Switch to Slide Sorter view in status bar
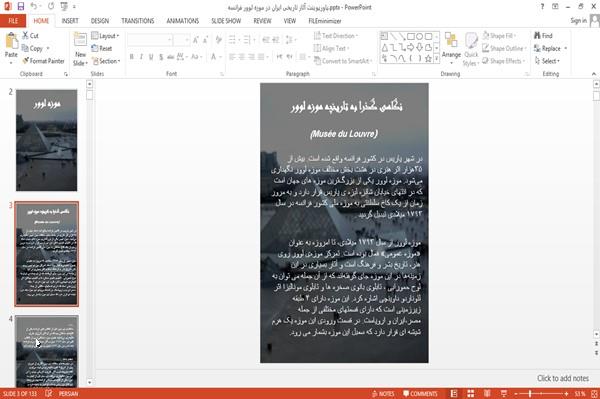The height and width of the screenshot is (399, 600). (x=470, y=393)
